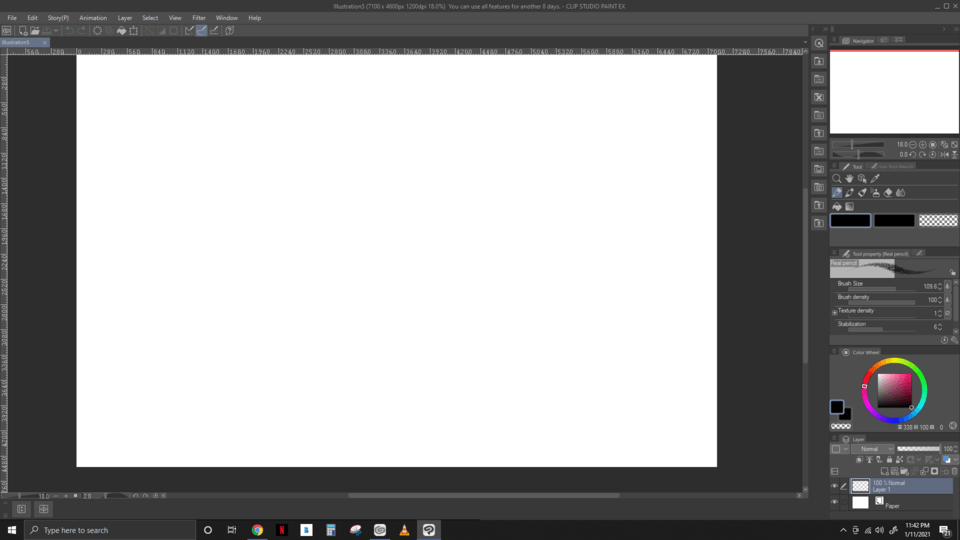This screenshot has height=540, width=960.
Task: Open the layer blending mode Normal dropdown
Action: pos(875,449)
